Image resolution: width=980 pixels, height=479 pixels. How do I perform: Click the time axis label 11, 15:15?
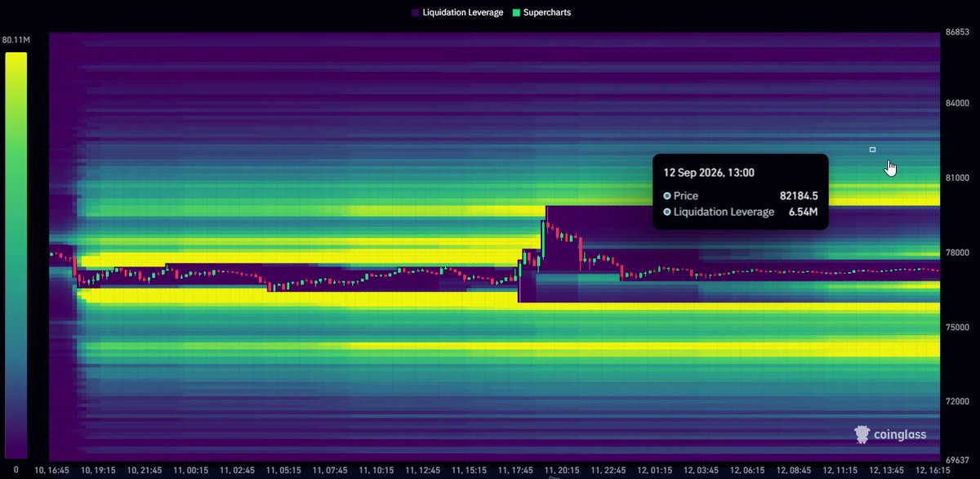click(470, 472)
